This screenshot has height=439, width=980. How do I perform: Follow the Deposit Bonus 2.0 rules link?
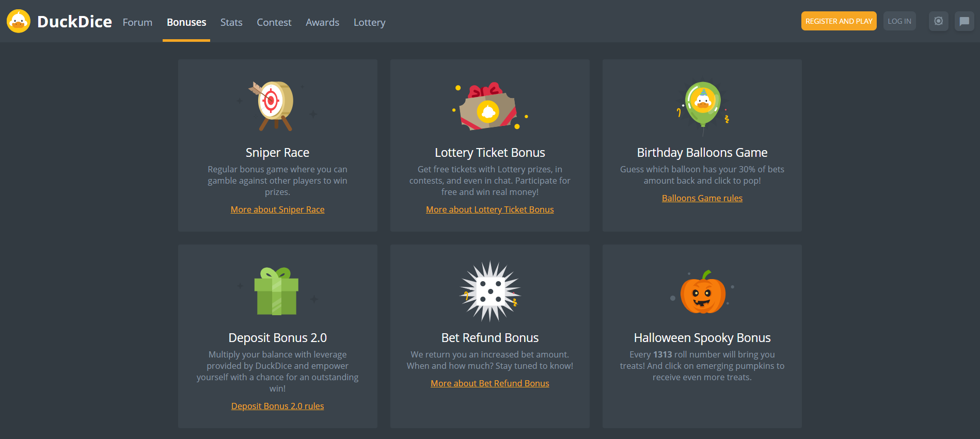pos(277,406)
